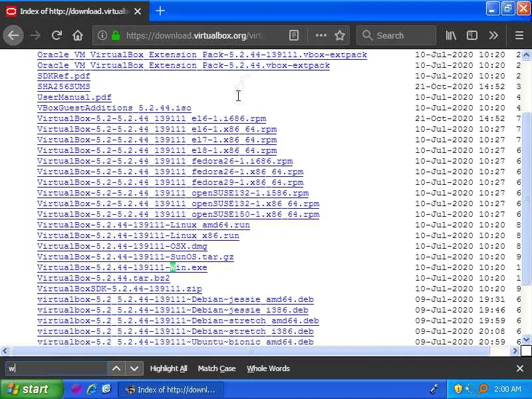Find next match down arrow
The height and width of the screenshot is (399, 532).
click(134, 368)
